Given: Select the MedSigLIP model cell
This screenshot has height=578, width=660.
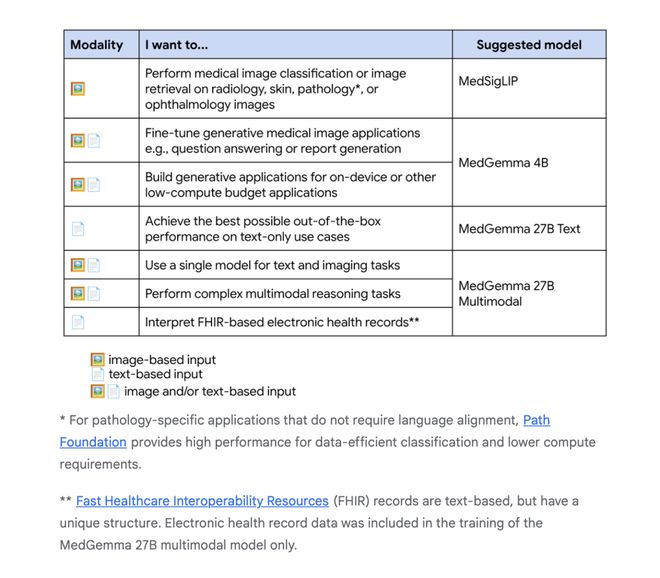Looking at the screenshot, I should [529, 88].
